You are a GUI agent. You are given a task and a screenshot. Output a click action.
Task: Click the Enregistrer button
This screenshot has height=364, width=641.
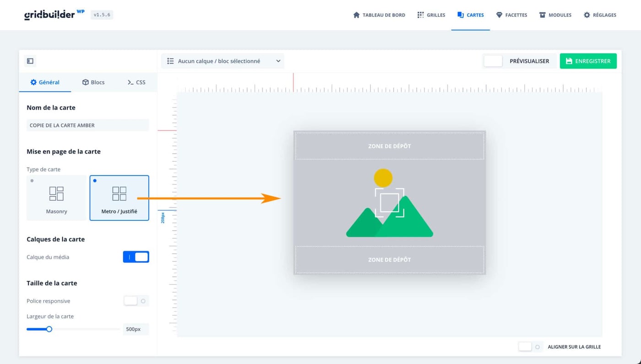(x=588, y=60)
